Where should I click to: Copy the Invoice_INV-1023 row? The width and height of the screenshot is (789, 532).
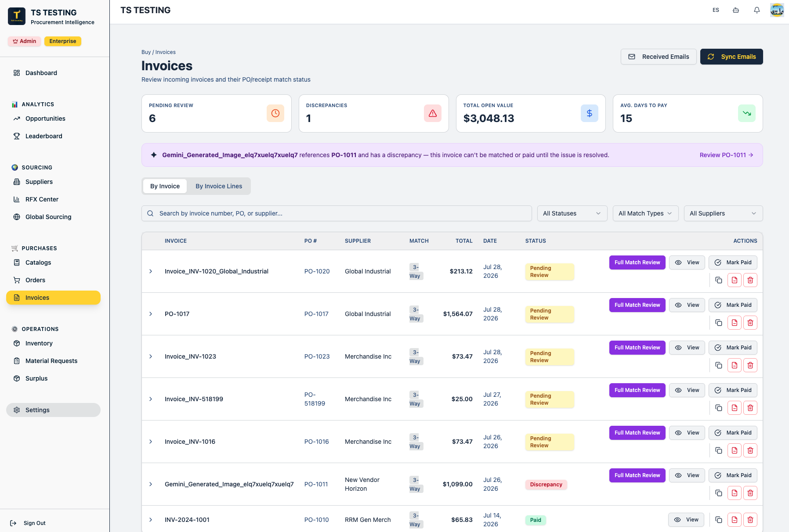pos(719,365)
